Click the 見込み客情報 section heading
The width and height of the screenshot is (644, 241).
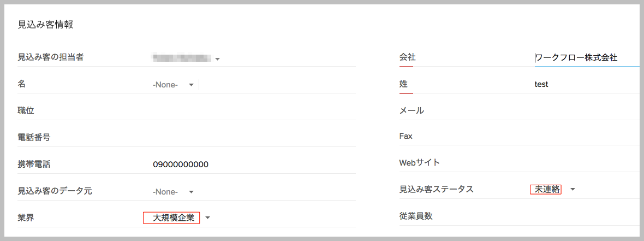pos(45,25)
